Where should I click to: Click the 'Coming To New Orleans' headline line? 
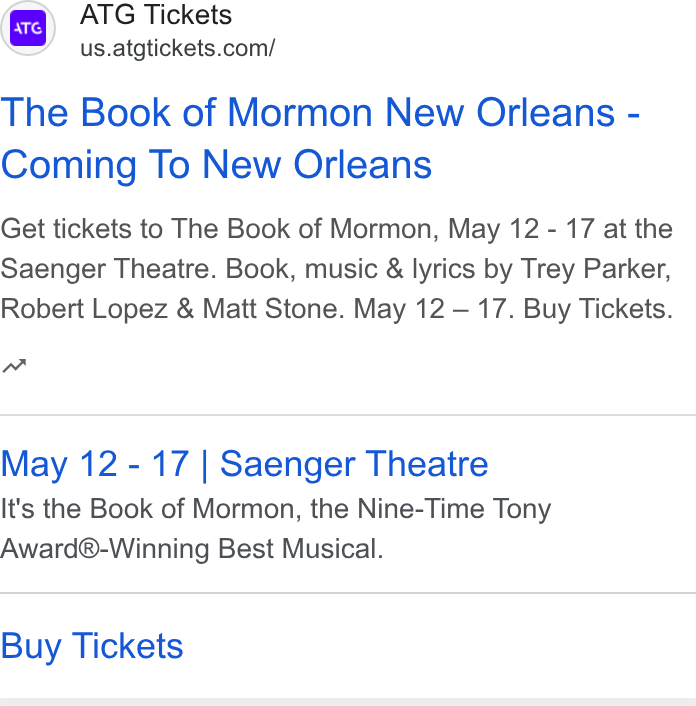click(216, 165)
